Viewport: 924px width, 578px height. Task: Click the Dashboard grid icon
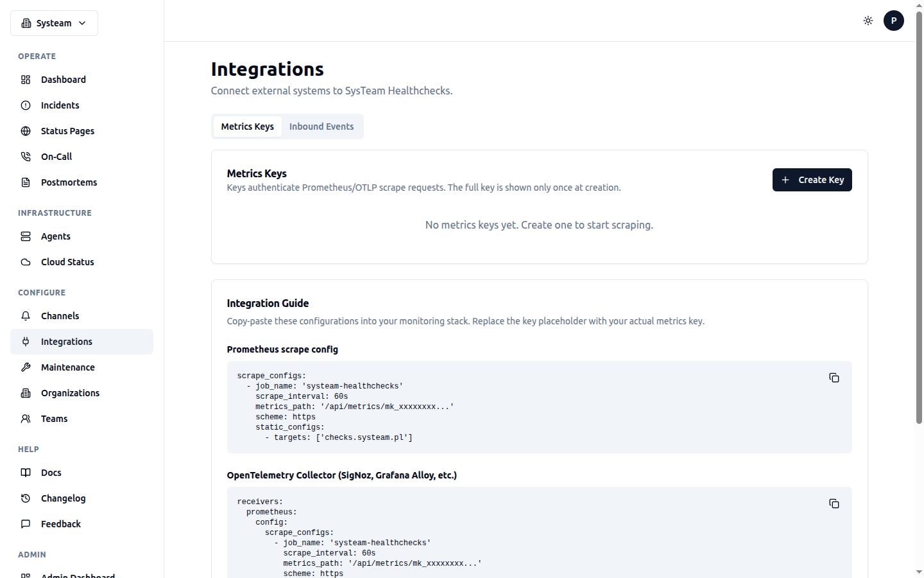tap(26, 80)
